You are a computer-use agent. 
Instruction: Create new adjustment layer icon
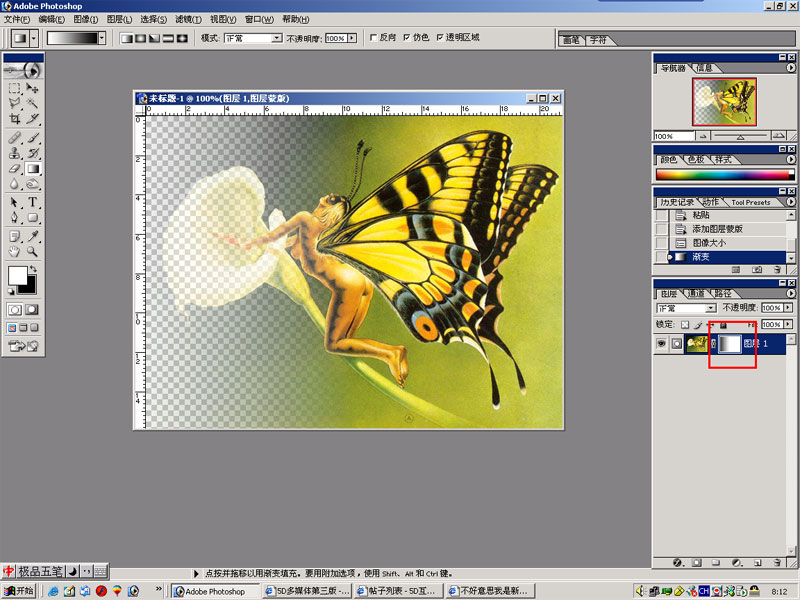pyautogui.click(x=737, y=562)
